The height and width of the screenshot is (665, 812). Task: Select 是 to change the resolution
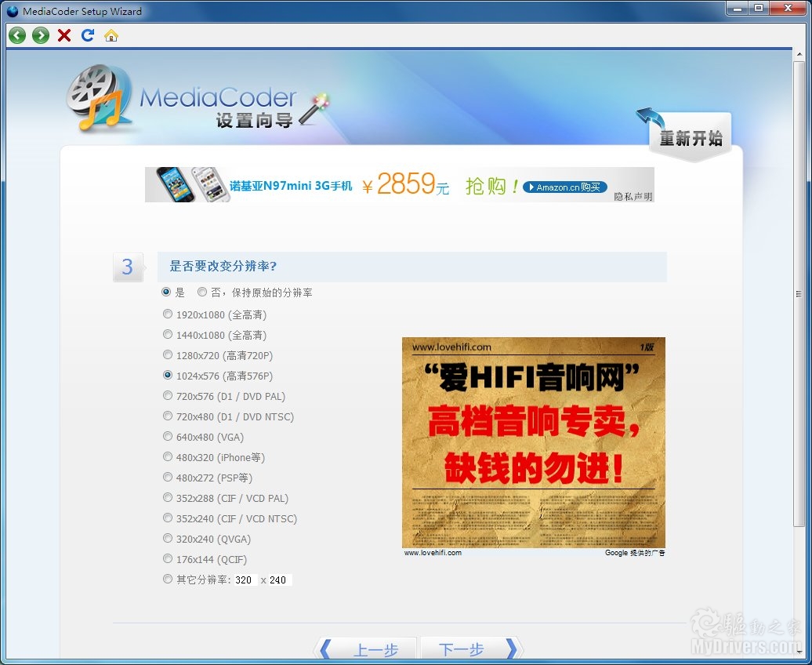point(166,293)
